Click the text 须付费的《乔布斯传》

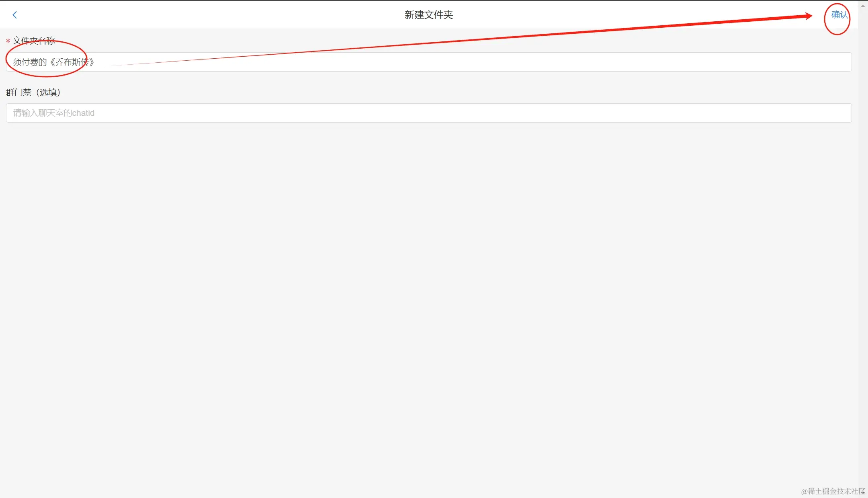click(x=53, y=62)
